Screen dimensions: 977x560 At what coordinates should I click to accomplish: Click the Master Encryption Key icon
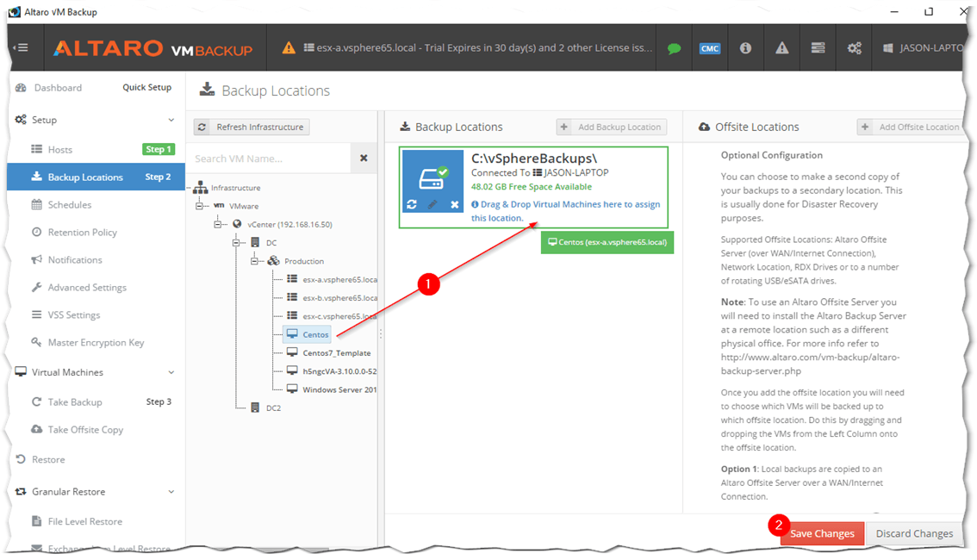(x=37, y=342)
